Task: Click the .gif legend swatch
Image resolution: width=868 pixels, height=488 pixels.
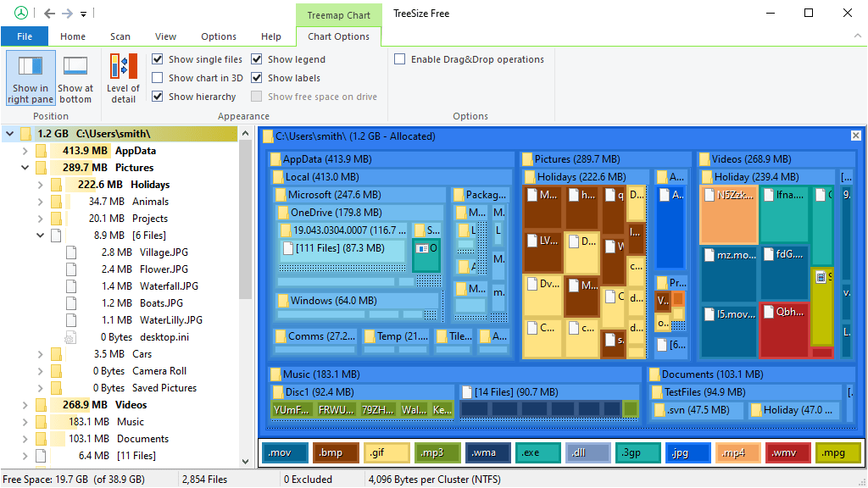Action: pos(386,453)
